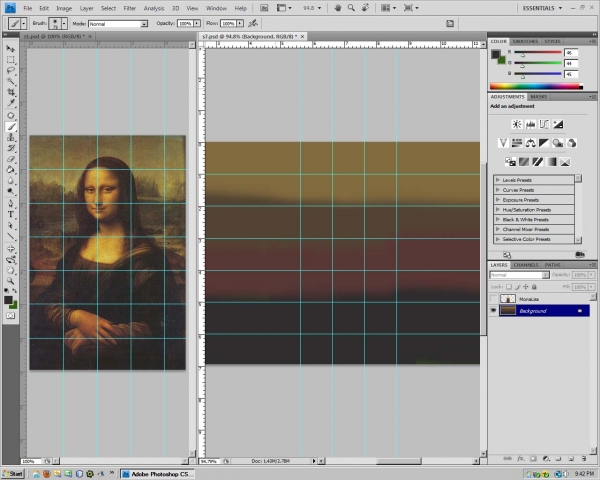Expand Levels Presets
Screen dimensions: 600x480
(x=498, y=180)
